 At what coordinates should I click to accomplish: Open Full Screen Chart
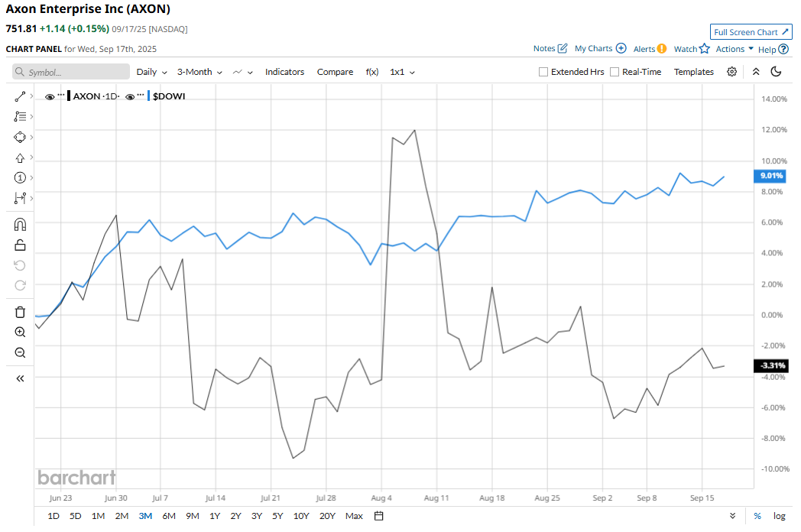pyautogui.click(x=751, y=31)
